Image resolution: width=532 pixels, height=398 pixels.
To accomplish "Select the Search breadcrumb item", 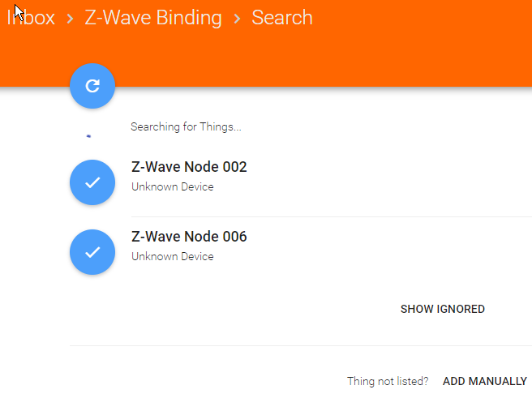I will [x=282, y=17].
